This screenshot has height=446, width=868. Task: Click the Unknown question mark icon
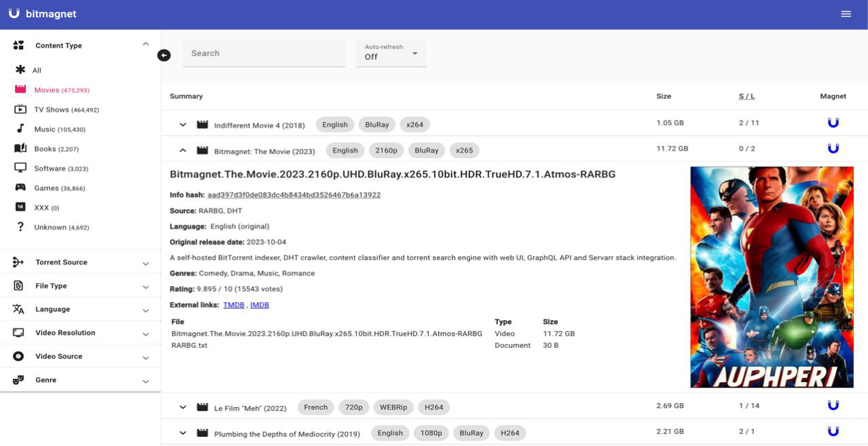tap(20, 227)
